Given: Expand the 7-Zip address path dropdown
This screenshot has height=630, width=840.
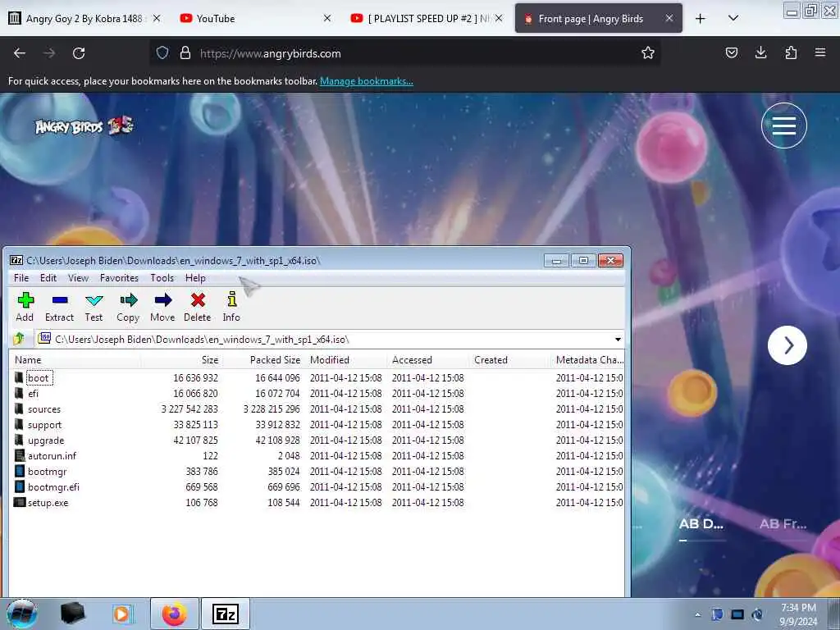Looking at the screenshot, I should (618, 339).
